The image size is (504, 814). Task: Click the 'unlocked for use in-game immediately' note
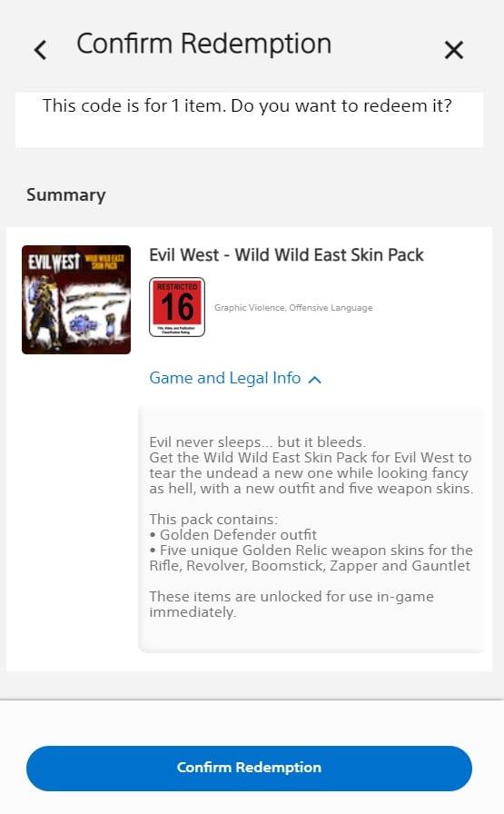coord(292,604)
